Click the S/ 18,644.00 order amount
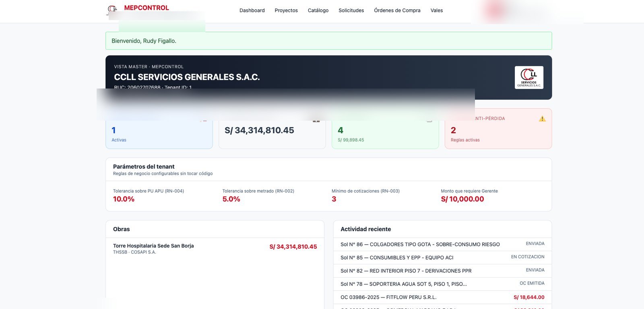 529,297
